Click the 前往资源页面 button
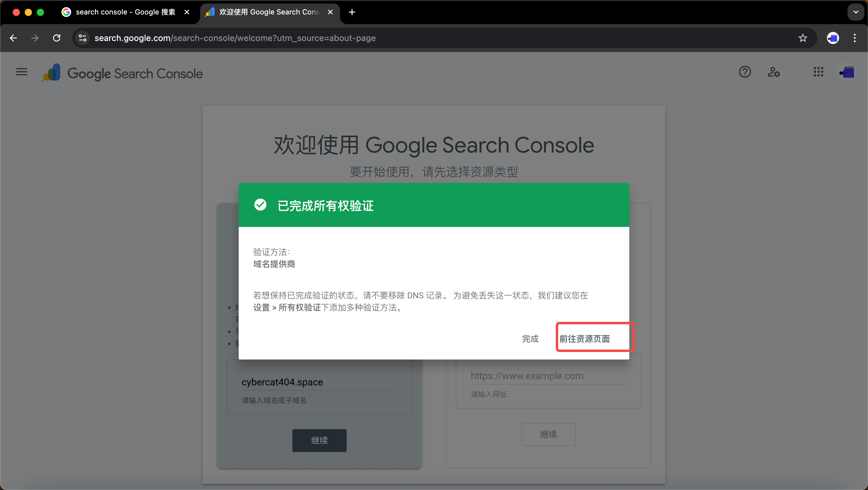 pos(585,339)
